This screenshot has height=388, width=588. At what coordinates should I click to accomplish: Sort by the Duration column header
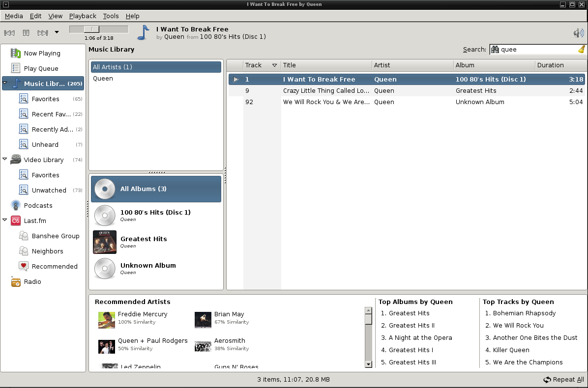(560, 65)
